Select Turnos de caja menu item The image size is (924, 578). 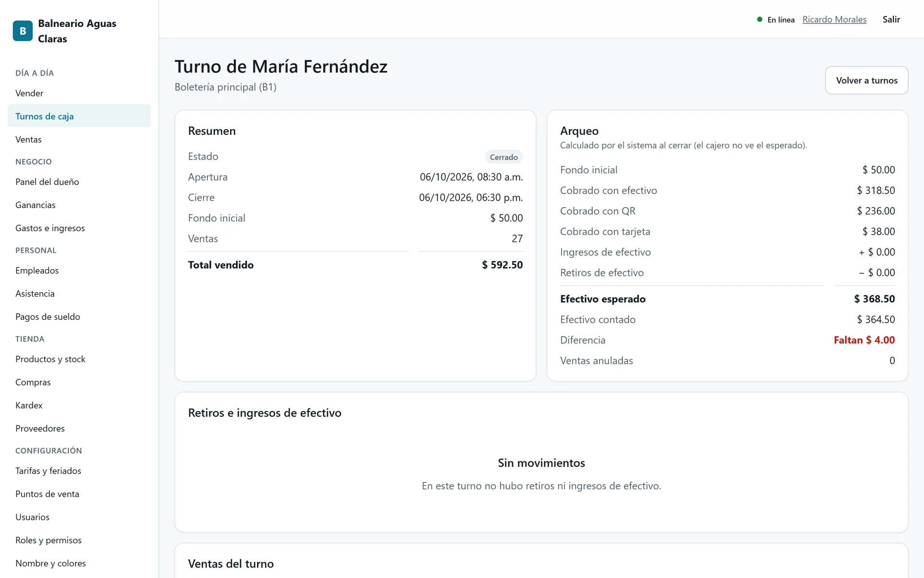pos(79,116)
